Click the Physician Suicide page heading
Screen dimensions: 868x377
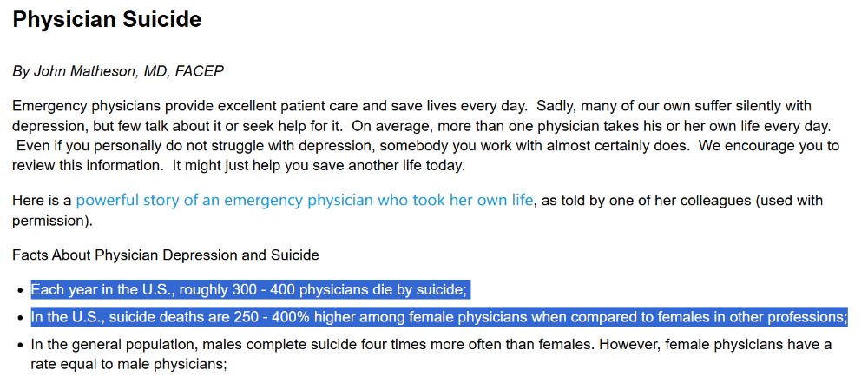pyautogui.click(x=107, y=20)
